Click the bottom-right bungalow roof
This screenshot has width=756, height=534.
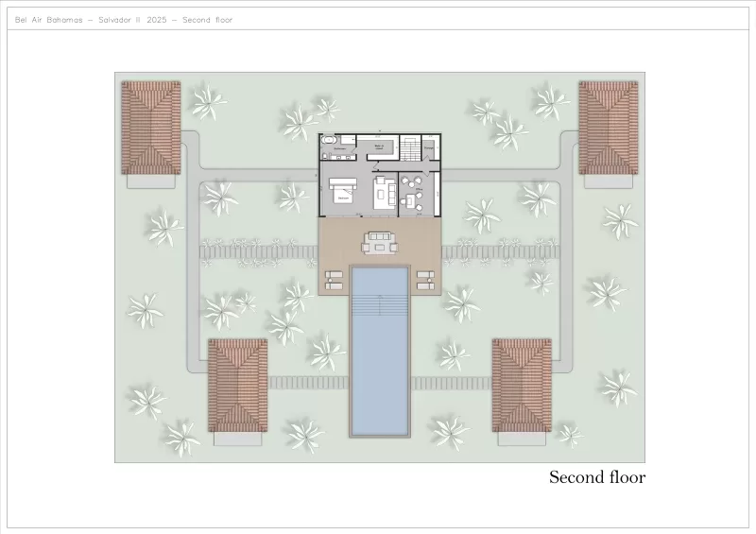click(x=522, y=385)
